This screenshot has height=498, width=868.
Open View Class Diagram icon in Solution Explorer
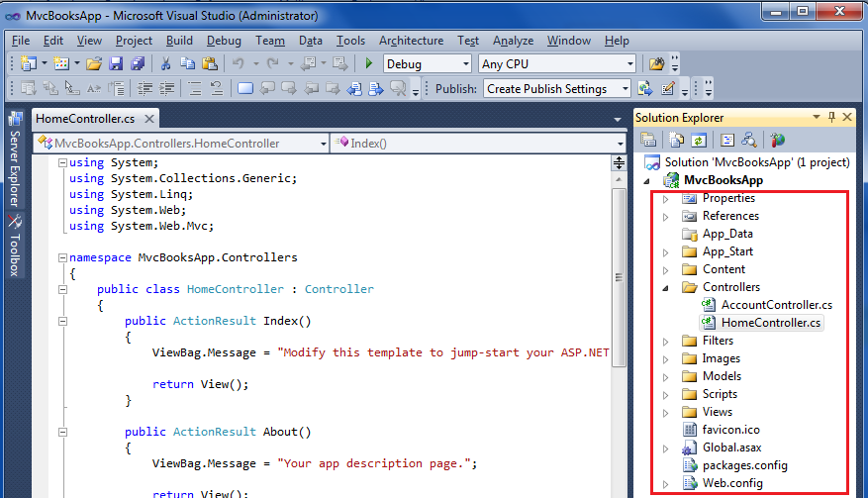point(749,141)
